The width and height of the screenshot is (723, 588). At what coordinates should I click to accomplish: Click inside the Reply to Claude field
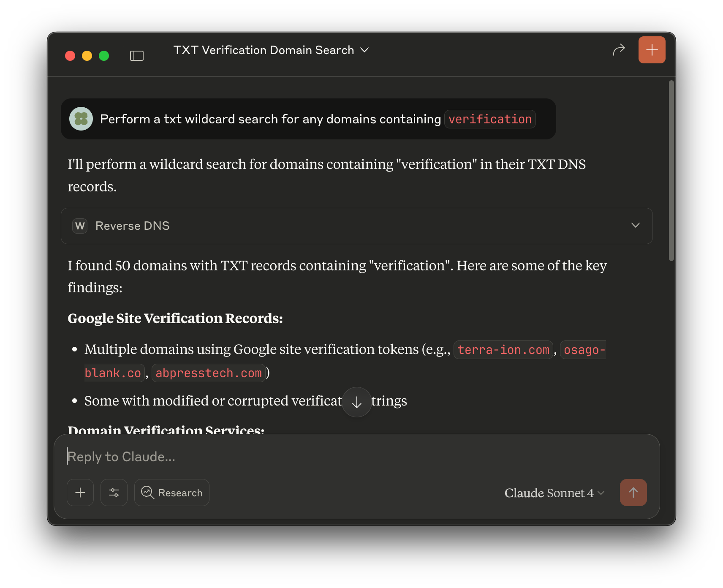(253, 456)
